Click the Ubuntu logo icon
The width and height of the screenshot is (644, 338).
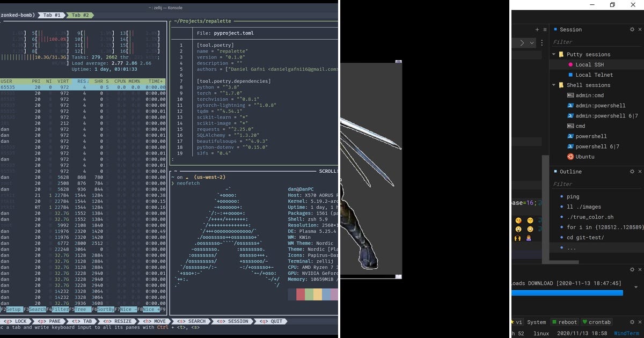570,157
